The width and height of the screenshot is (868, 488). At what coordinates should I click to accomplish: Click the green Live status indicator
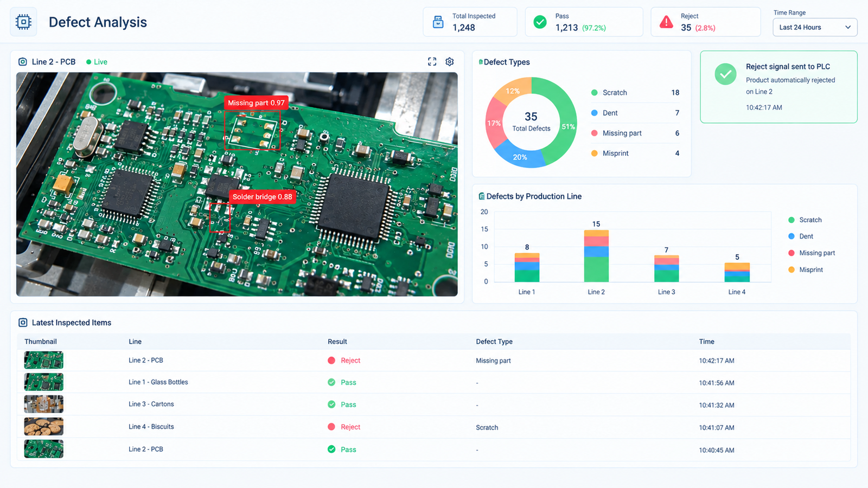pos(97,62)
